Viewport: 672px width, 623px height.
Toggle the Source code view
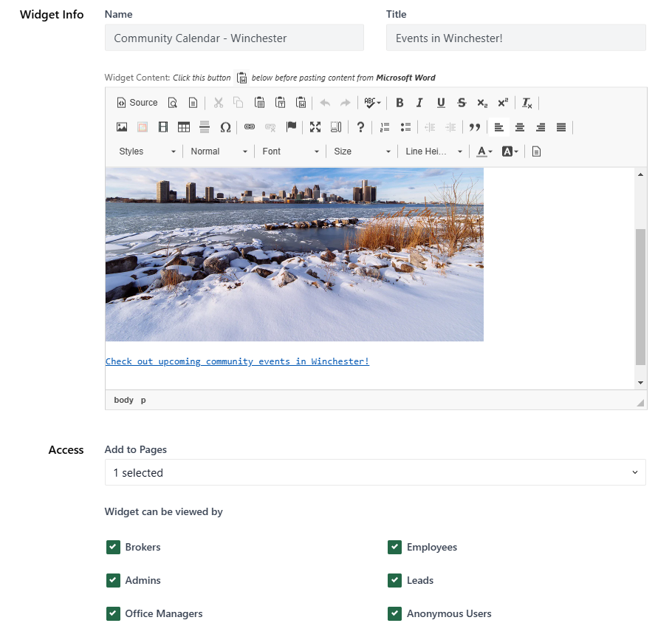tap(137, 102)
